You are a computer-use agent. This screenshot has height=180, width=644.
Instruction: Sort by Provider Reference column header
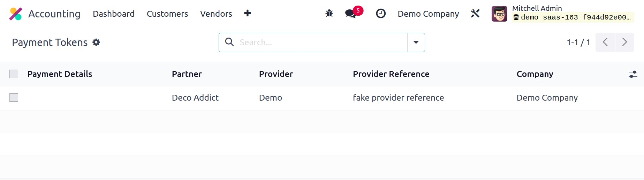[391, 74]
